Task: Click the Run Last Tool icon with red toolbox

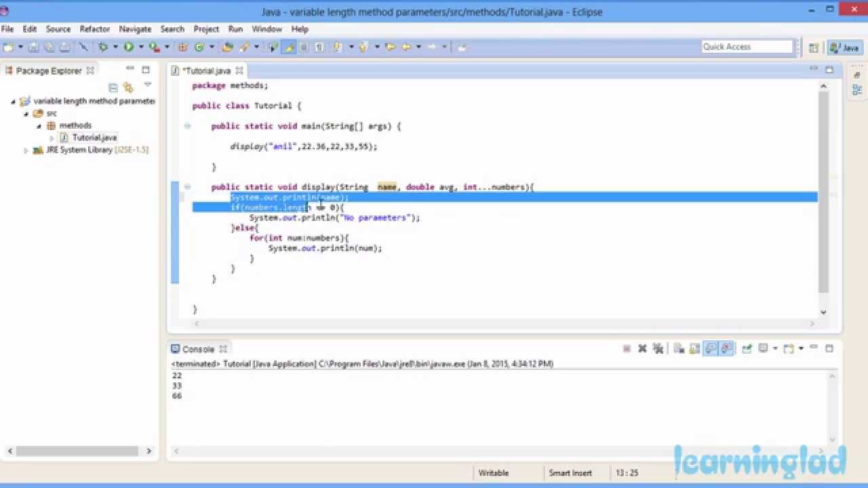Action: pyautogui.click(x=154, y=47)
